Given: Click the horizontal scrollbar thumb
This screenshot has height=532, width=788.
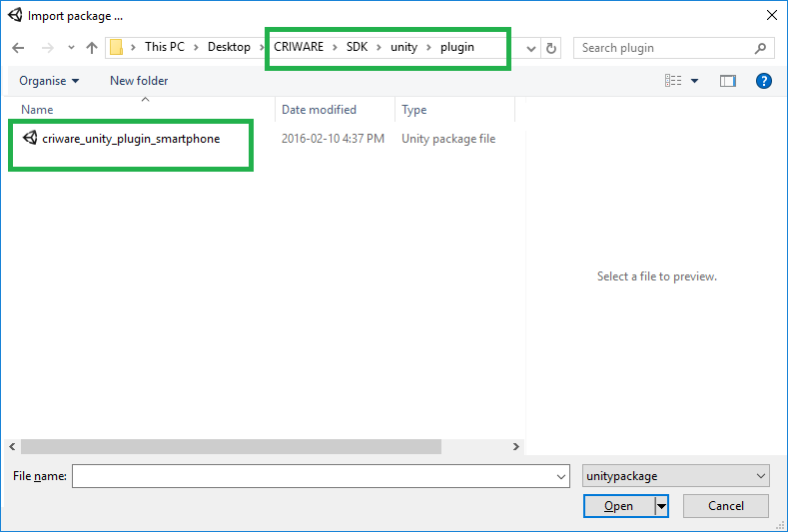Looking at the screenshot, I should pyautogui.click(x=231, y=446).
